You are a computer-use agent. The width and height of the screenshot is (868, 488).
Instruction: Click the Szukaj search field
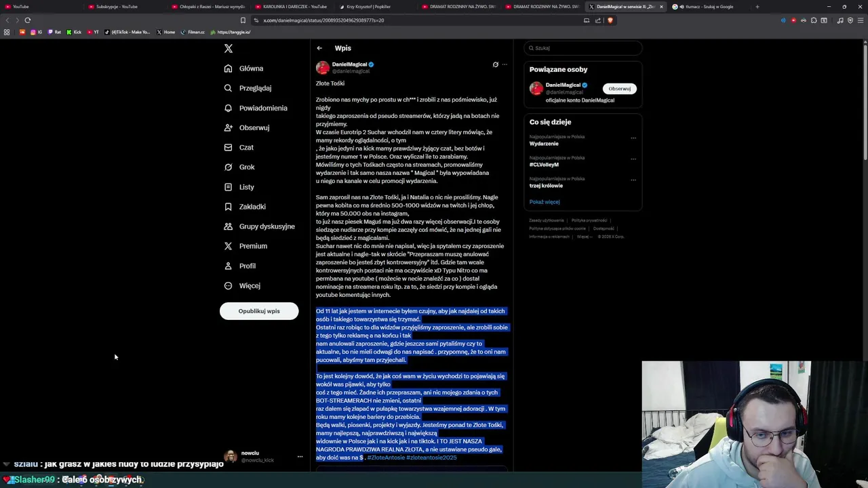tap(583, 48)
